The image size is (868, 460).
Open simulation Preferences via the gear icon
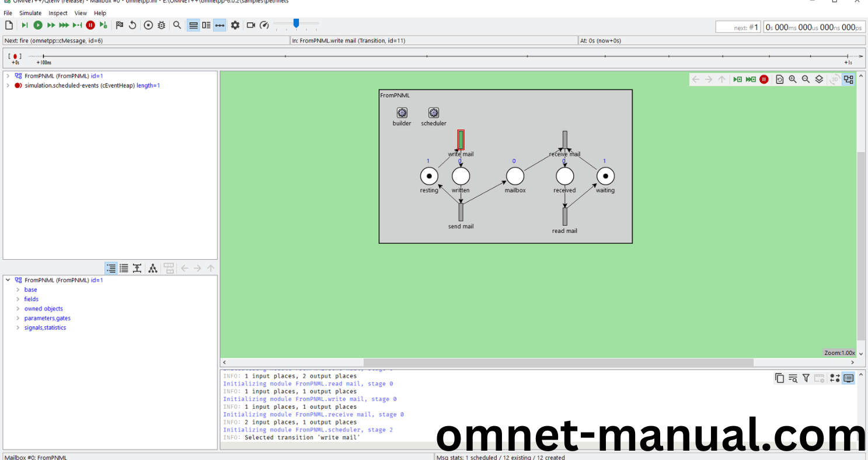[x=235, y=25]
